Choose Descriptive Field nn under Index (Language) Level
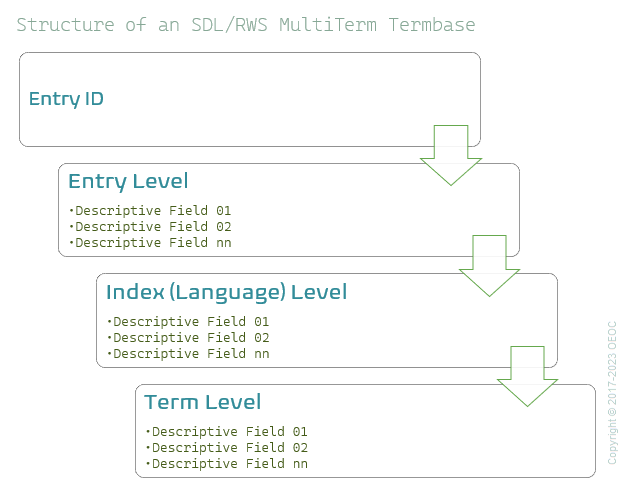Viewport: 629px width, 498px height. (x=190, y=354)
